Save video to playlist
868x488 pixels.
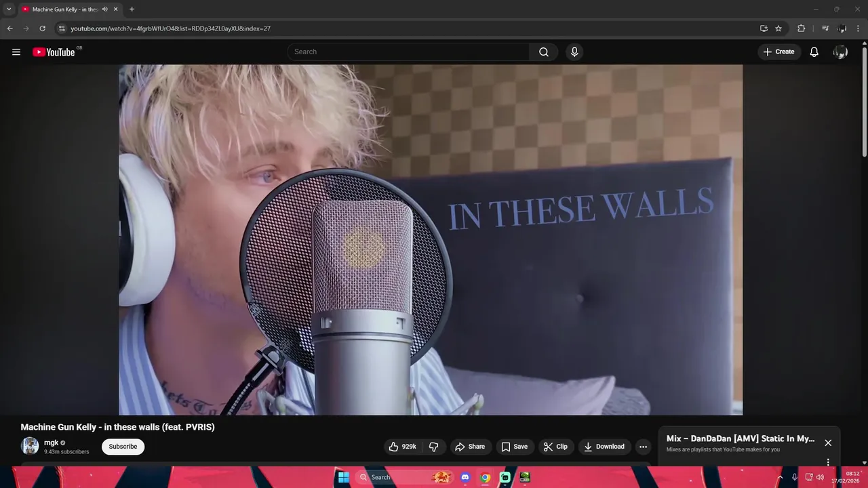[x=515, y=447]
